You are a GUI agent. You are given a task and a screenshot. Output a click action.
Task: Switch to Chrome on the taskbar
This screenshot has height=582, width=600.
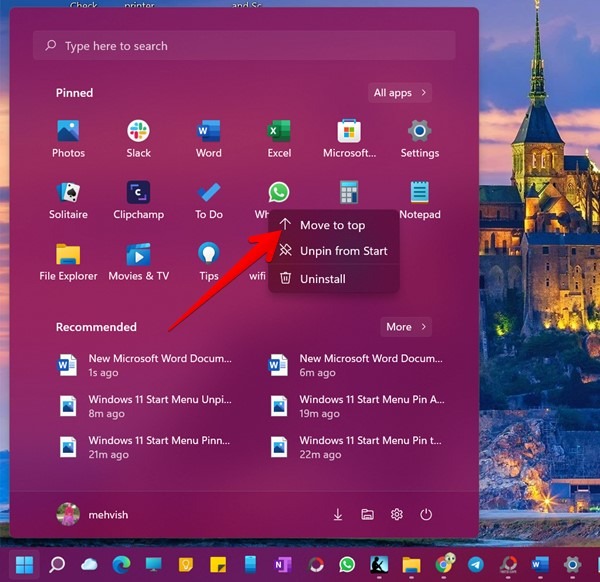click(x=444, y=563)
